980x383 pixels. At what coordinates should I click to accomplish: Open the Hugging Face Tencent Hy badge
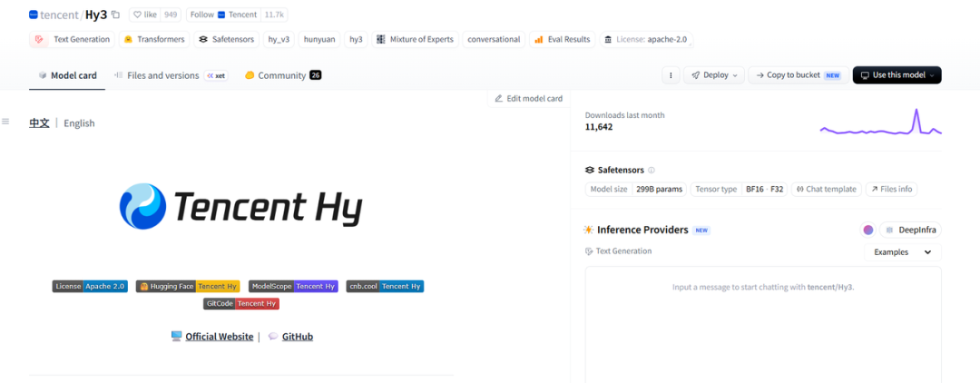188,286
